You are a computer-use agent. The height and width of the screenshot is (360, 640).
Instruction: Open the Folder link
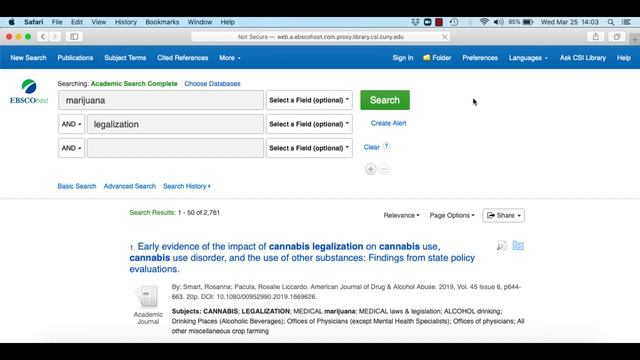coord(437,58)
